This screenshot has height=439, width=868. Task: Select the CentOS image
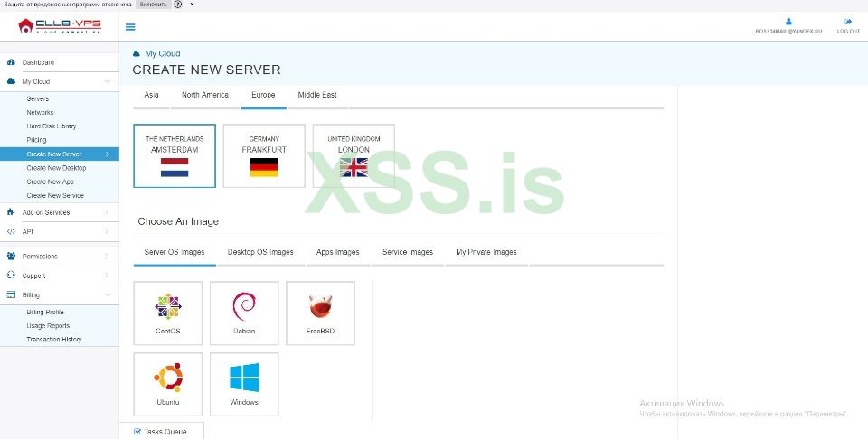pos(168,313)
